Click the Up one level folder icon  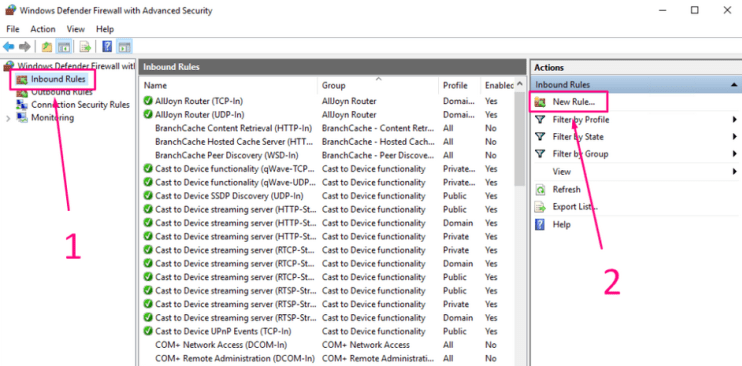tap(46, 46)
